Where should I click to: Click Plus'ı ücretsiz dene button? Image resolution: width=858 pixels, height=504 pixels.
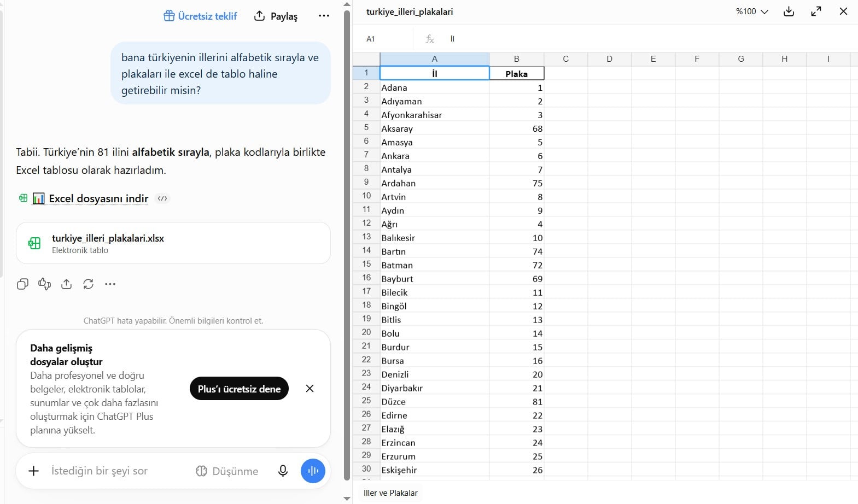point(239,389)
